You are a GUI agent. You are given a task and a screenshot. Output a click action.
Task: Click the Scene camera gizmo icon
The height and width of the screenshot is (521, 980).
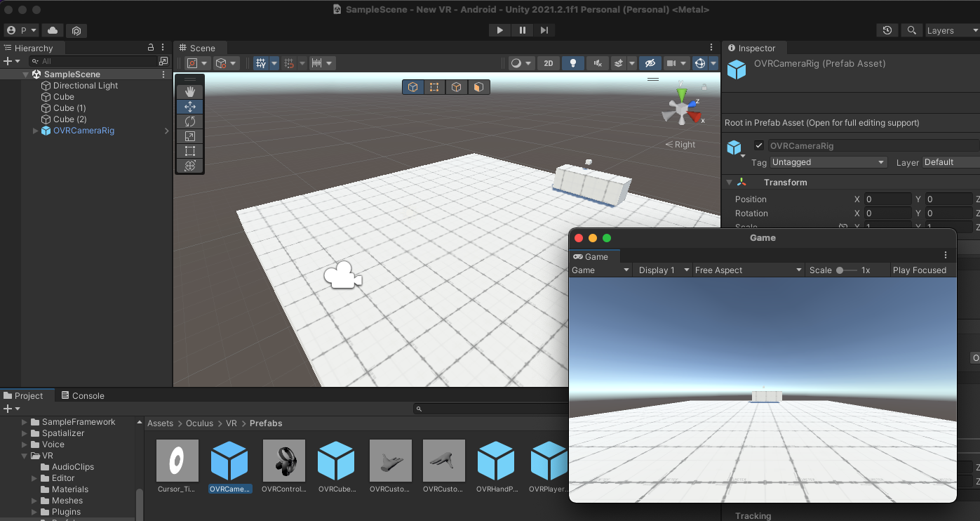click(x=342, y=275)
